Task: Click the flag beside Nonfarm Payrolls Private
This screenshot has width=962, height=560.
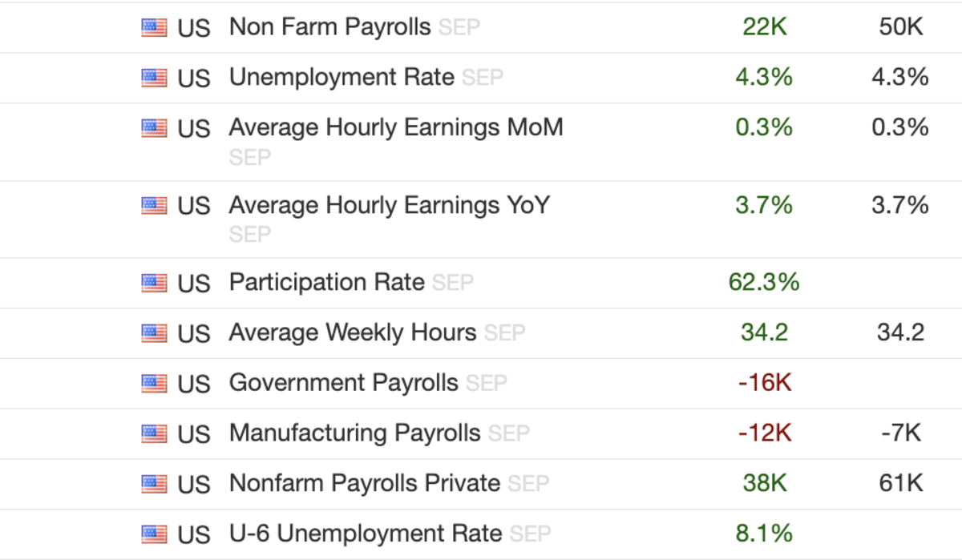Action: click(x=154, y=484)
